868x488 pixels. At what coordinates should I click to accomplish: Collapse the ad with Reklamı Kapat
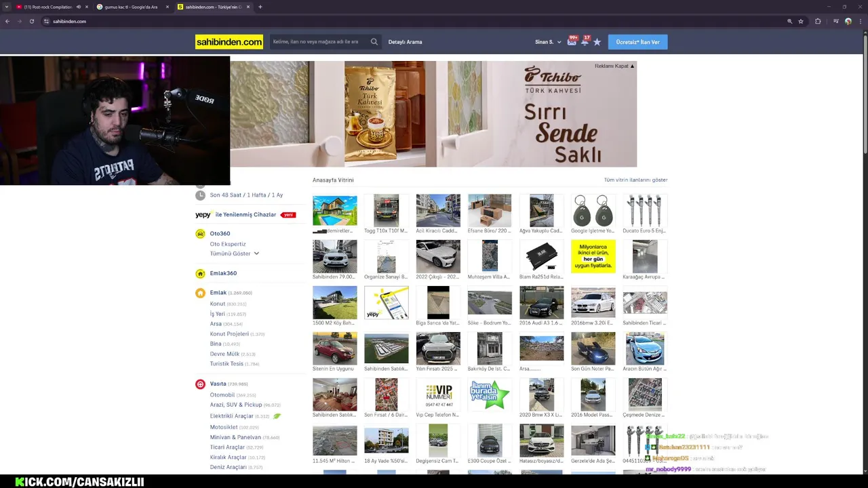[x=614, y=66]
